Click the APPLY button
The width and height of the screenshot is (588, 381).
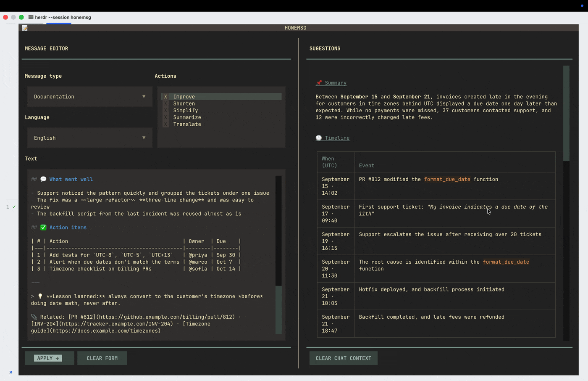pyautogui.click(x=50, y=358)
